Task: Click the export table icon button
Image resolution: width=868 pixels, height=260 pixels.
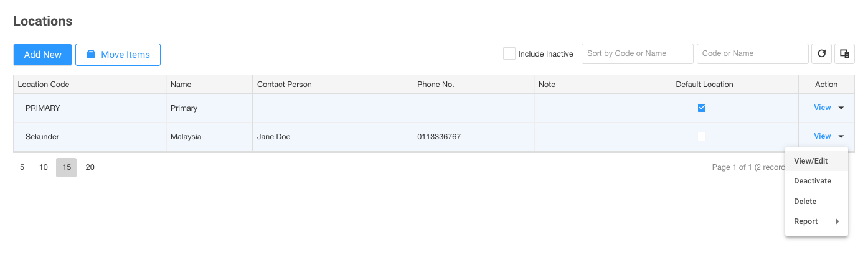Action: 844,53
